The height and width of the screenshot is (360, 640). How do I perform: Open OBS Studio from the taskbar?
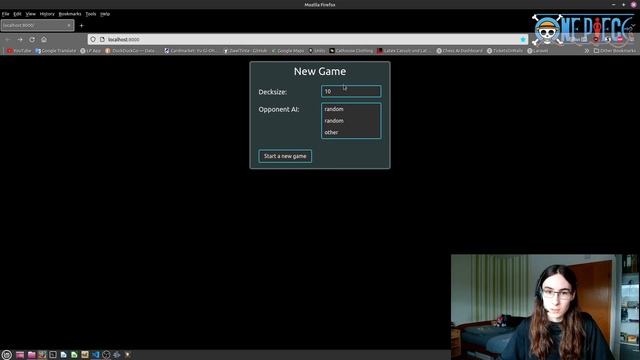106,355
